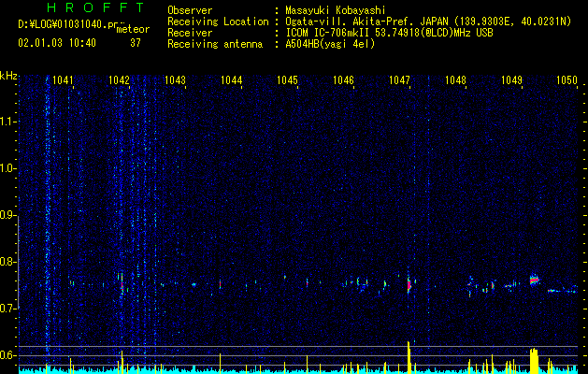Click the wide yellow intensity block after 1049
588x374 pixels.
point(534,361)
